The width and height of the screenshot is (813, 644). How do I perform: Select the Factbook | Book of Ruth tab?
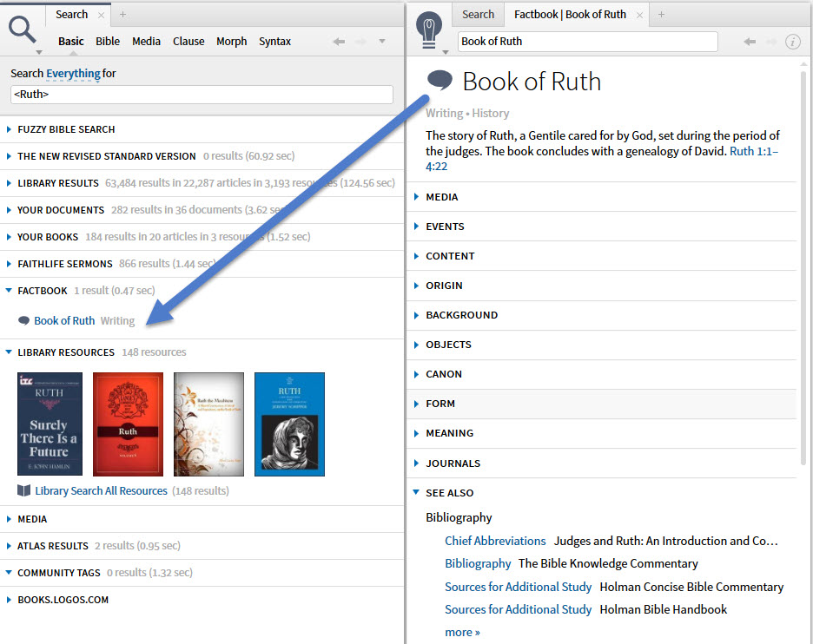pyautogui.click(x=570, y=15)
